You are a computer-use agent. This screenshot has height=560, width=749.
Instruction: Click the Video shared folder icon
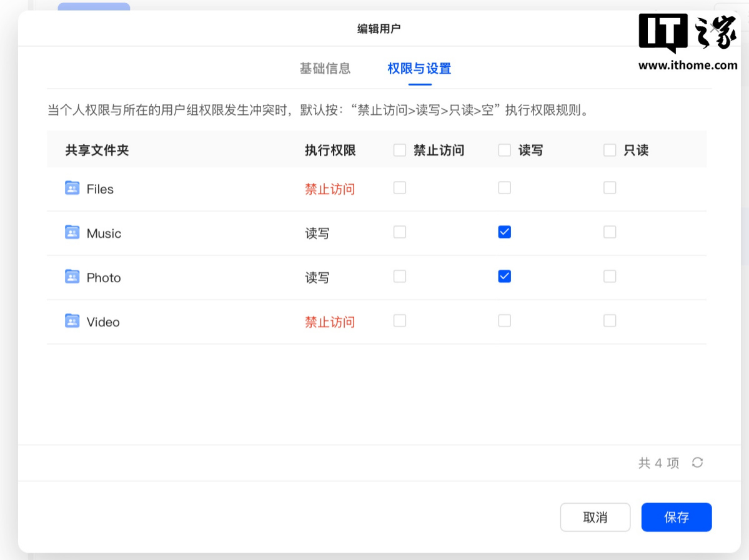pyautogui.click(x=72, y=321)
